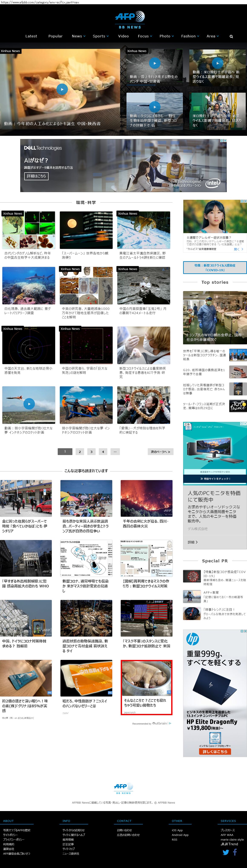
Task: Open the Video menu item
Action: point(123,36)
